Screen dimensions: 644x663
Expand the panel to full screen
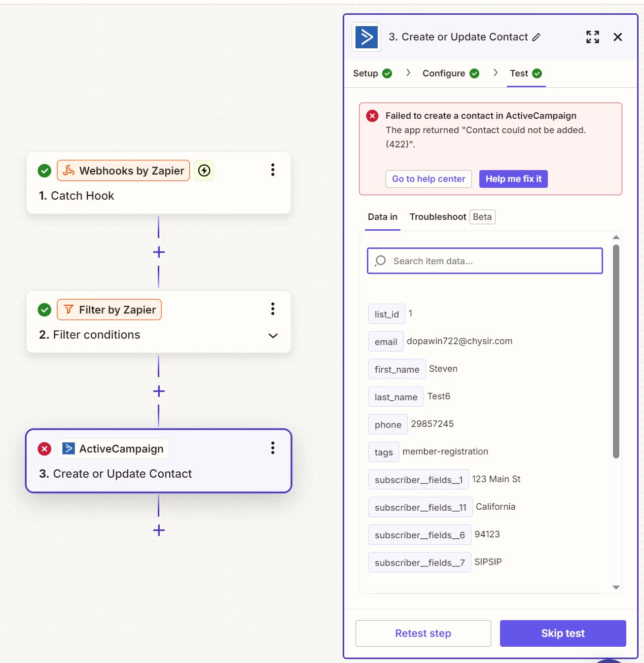593,37
